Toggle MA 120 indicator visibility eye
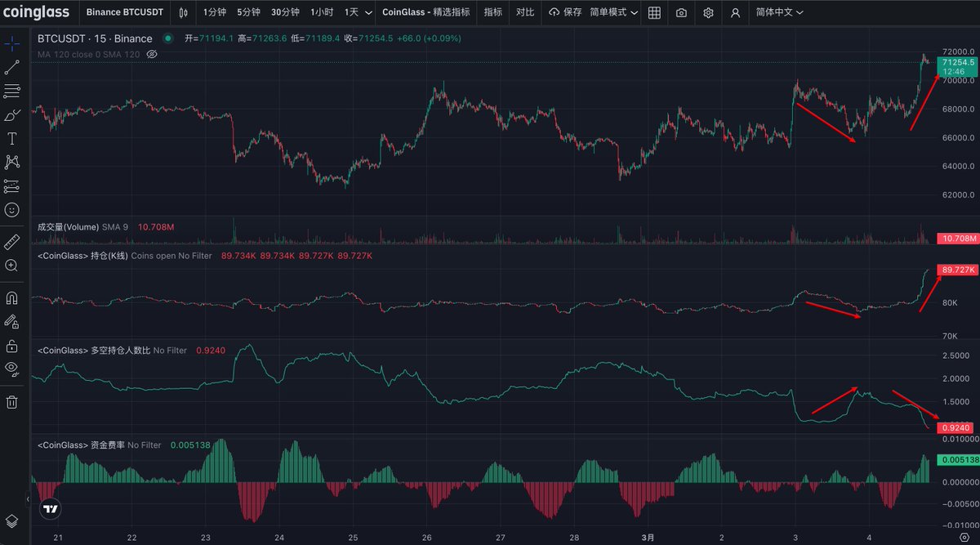The height and width of the screenshot is (545, 980). tap(152, 55)
